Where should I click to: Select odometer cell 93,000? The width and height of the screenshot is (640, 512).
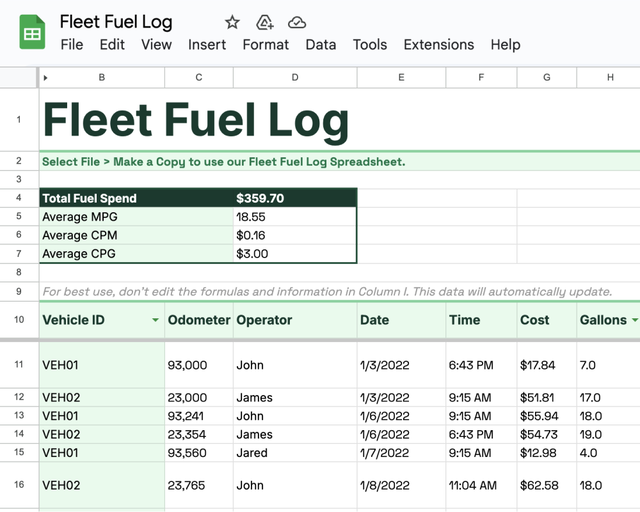(x=199, y=365)
